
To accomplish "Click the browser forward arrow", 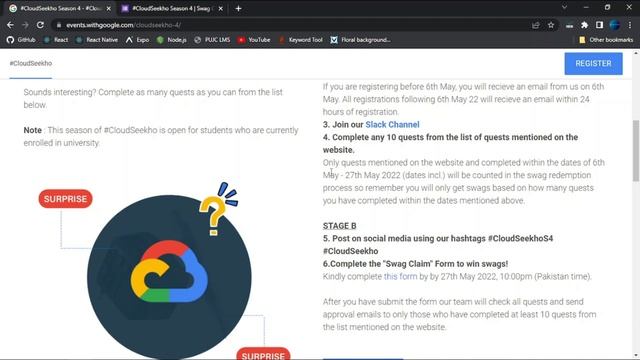I will tap(25, 25).
